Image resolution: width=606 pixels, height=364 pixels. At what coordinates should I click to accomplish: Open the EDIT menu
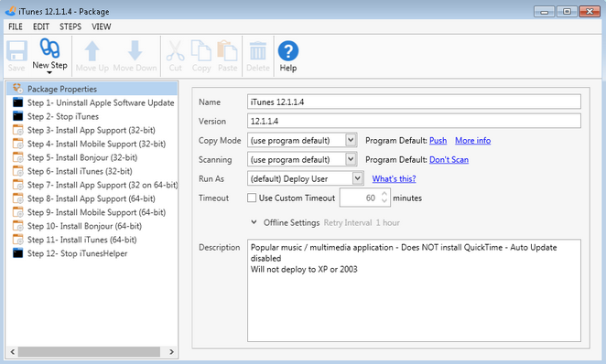click(x=41, y=27)
